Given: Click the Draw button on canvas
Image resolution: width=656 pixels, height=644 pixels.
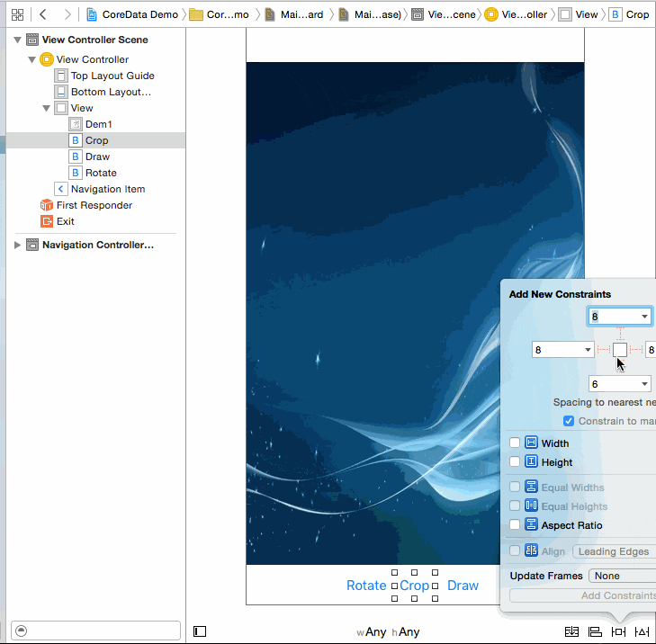Looking at the screenshot, I should (x=463, y=586).
